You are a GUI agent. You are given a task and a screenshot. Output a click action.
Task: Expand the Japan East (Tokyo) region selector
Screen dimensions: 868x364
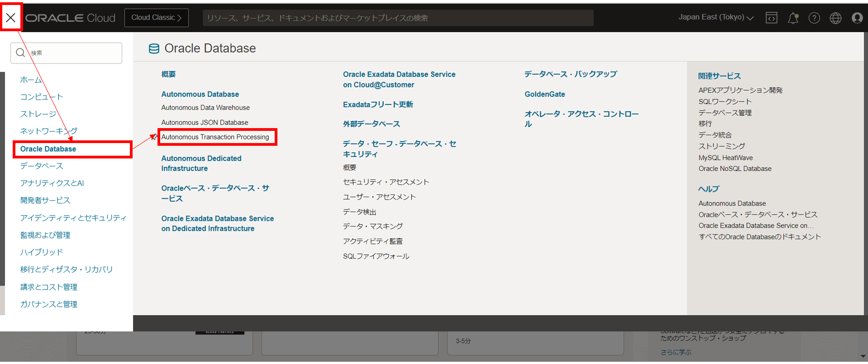(x=716, y=17)
